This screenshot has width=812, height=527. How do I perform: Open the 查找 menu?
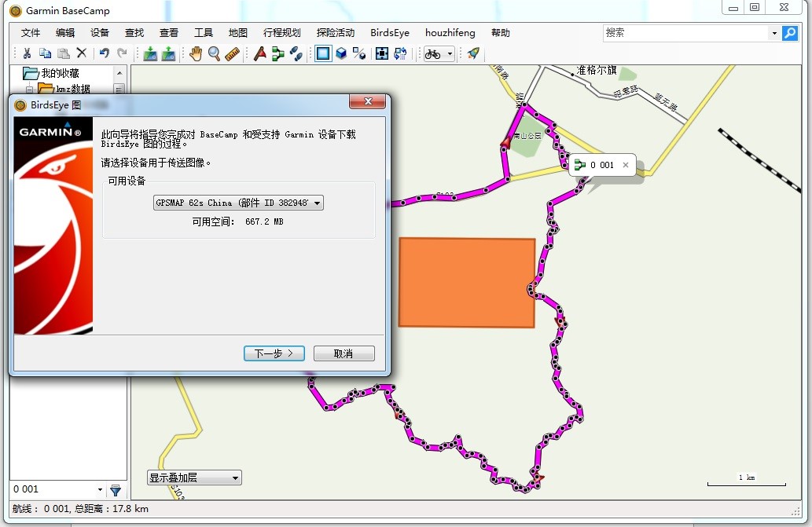[x=134, y=32]
